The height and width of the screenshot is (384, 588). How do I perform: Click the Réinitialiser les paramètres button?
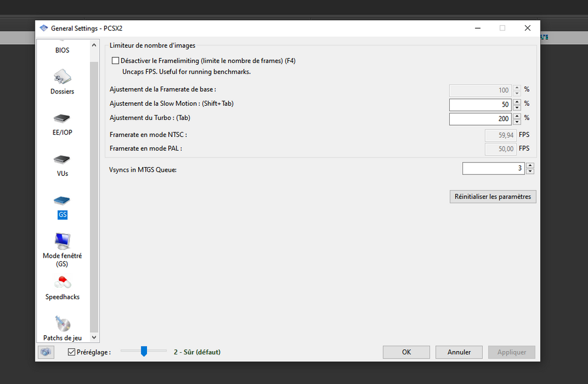pos(492,197)
